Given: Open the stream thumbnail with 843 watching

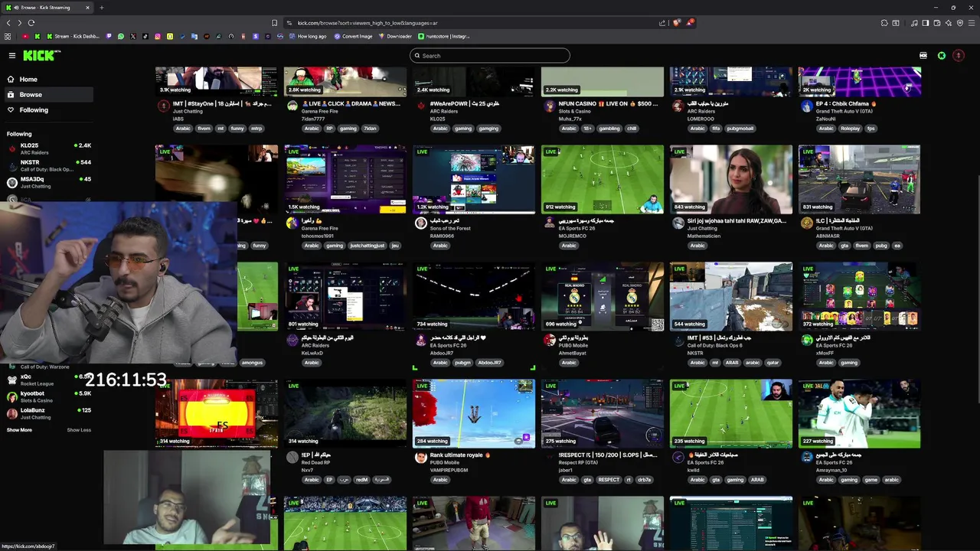Looking at the screenshot, I should (x=731, y=179).
